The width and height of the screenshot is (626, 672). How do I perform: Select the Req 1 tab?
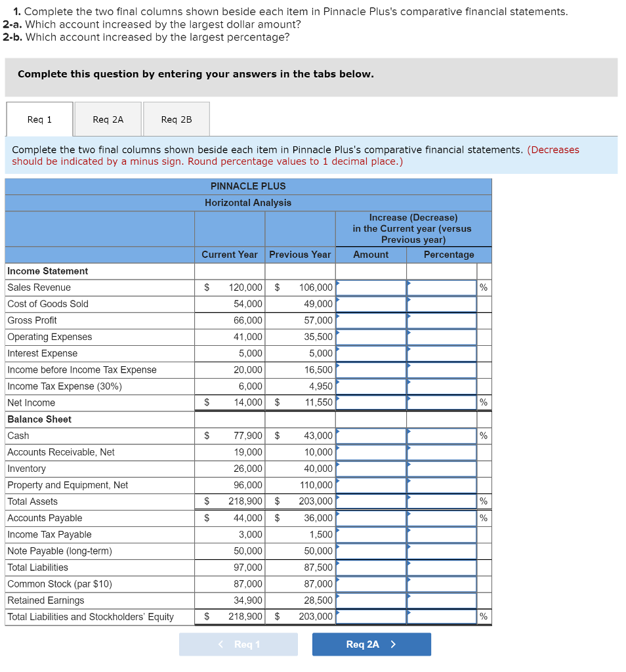pyautogui.click(x=39, y=119)
